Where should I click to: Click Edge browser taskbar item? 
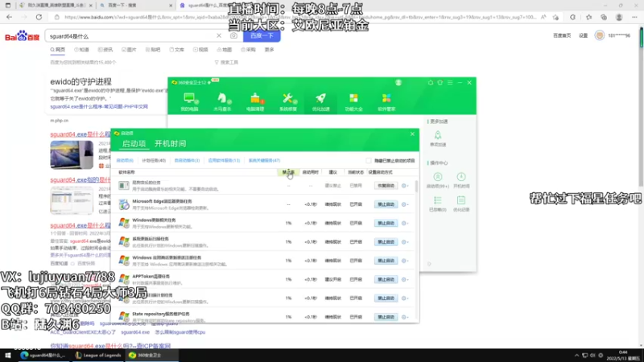(x=44, y=356)
